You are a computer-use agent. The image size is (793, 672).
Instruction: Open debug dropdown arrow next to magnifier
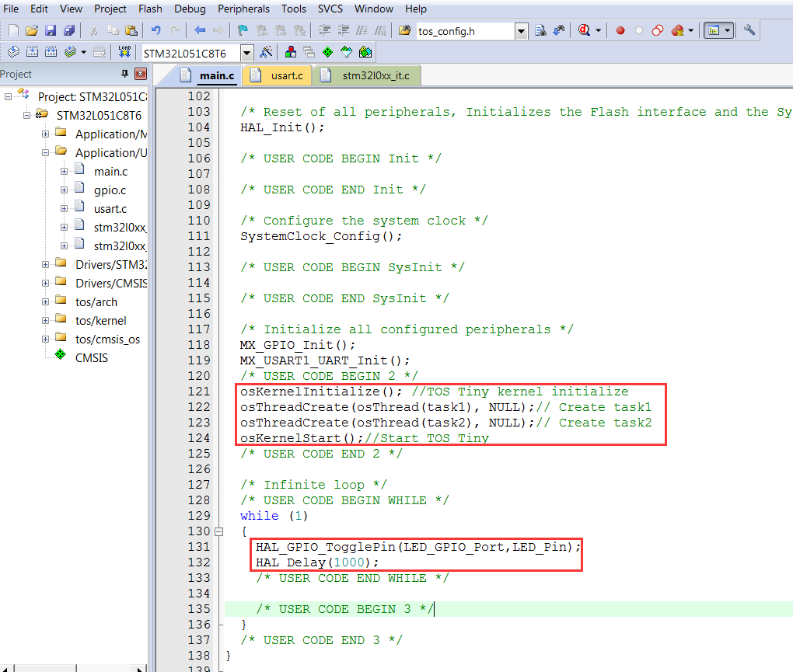(599, 31)
